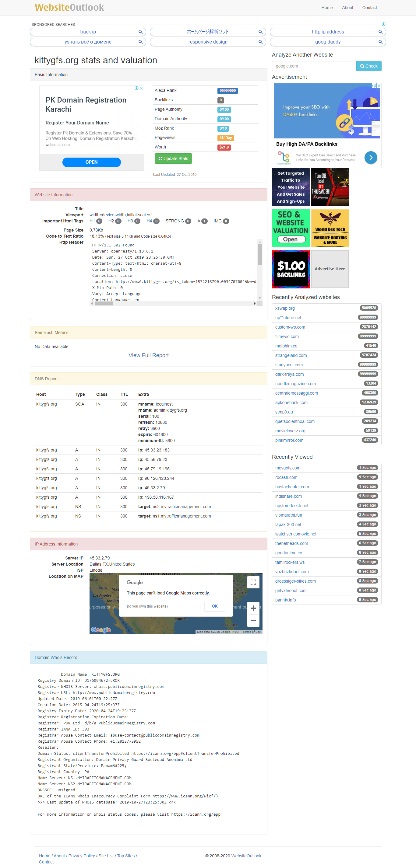The image size is (416, 868).
Task: Open movgotv.com in recently viewed list
Action: click(287, 468)
